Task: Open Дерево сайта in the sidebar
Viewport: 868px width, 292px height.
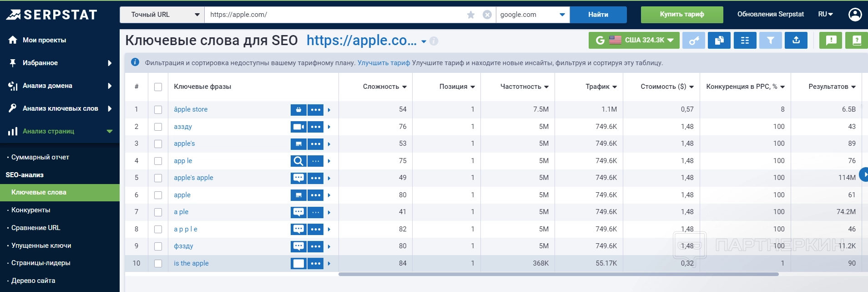Action: click(33, 281)
